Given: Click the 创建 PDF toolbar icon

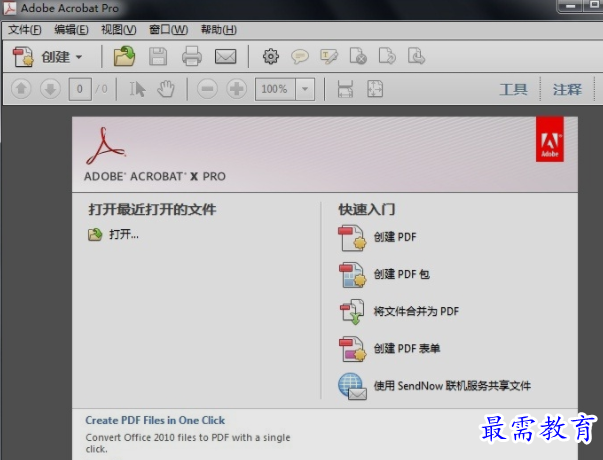Looking at the screenshot, I should [x=23, y=57].
